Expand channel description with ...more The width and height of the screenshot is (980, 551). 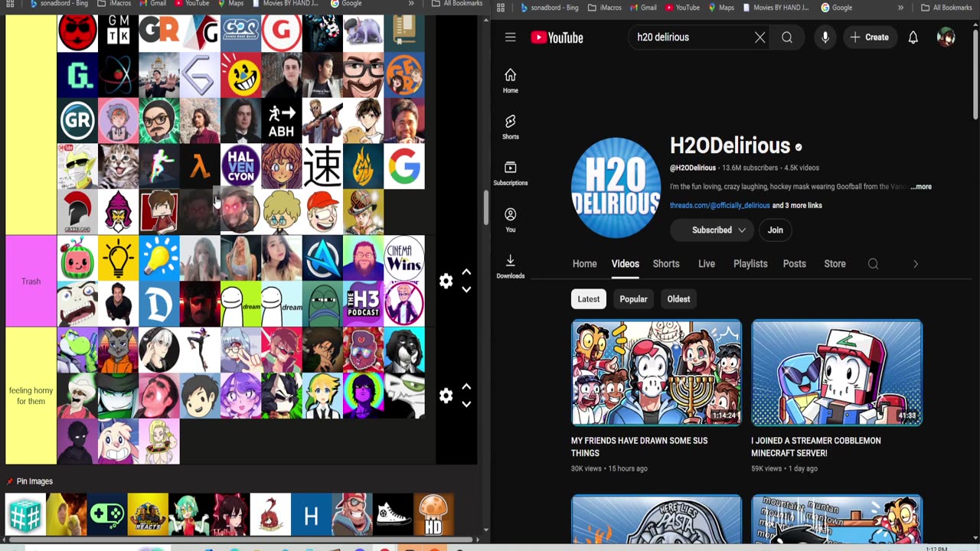[x=922, y=187]
